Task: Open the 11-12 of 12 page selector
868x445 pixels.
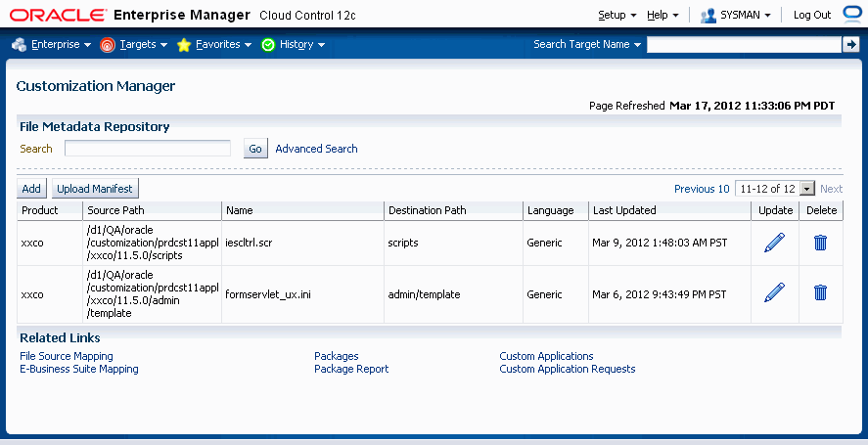Action: pos(774,189)
